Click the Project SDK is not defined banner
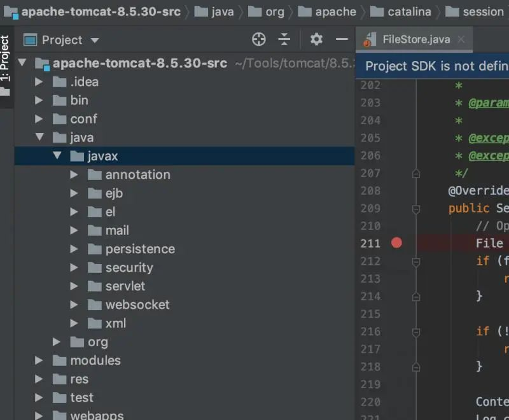This screenshot has height=420, width=509. pyautogui.click(x=433, y=66)
